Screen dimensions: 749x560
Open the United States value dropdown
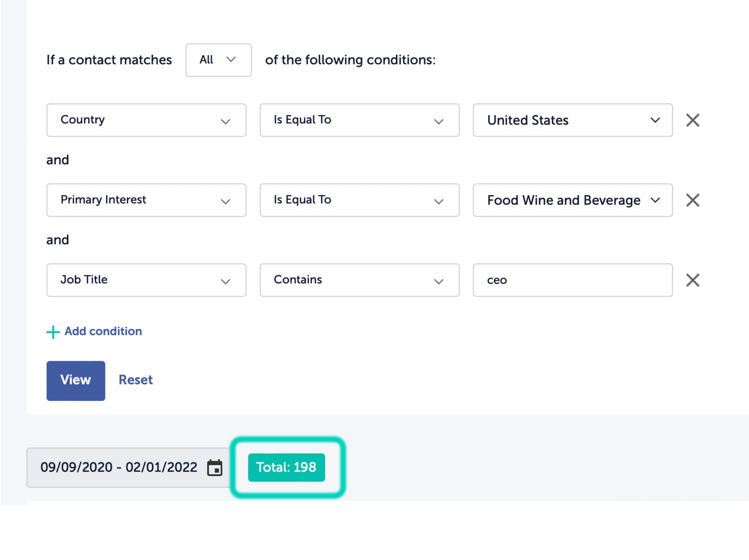[572, 120]
